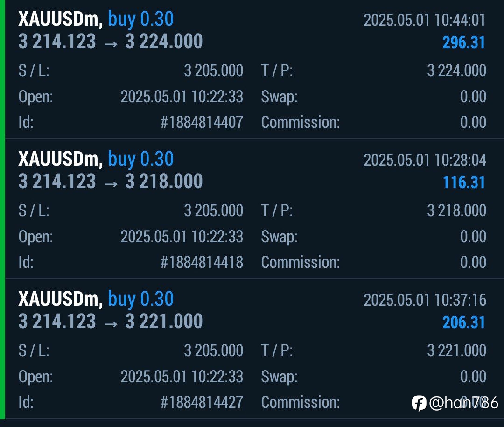This screenshot has height=427, width=504.
Task: Select the trade with profit 296.31
Action: tap(252, 70)
